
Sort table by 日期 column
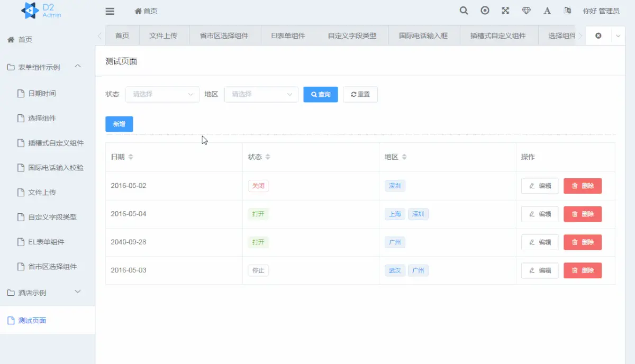[x=131, y=157]
